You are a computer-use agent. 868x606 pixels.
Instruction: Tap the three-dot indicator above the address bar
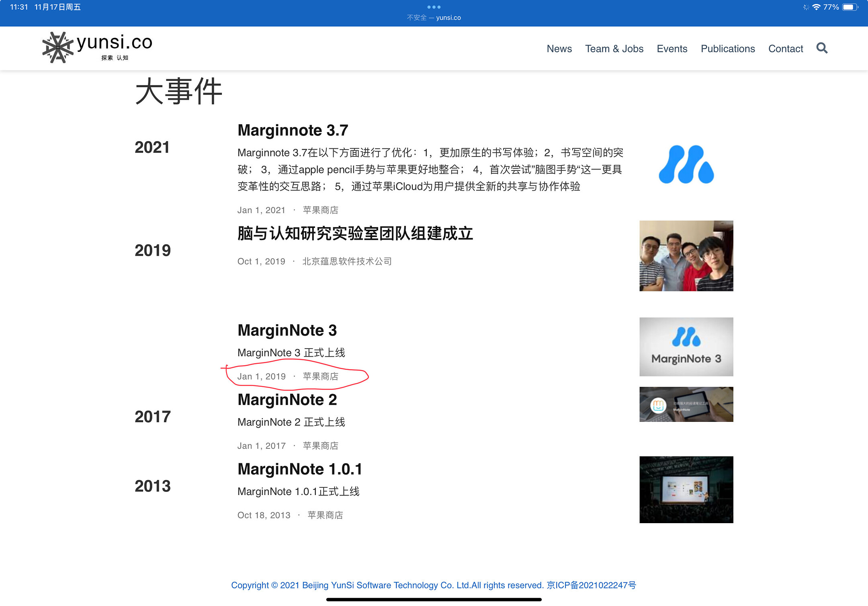(x=434, y=6)
